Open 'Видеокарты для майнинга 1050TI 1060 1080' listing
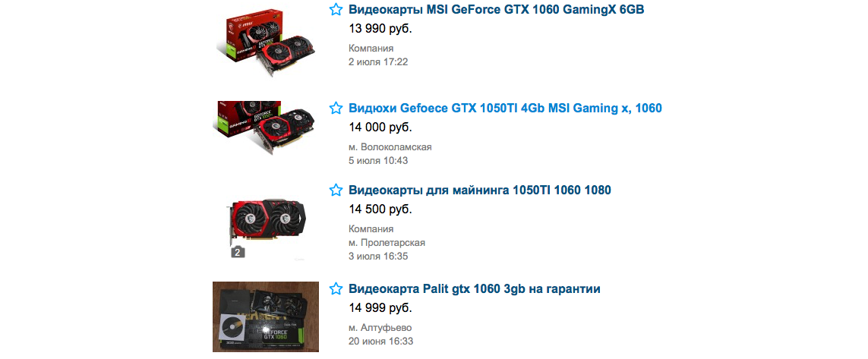The height and width of the screenshot is (359, 868). click(x=479, y=191)
